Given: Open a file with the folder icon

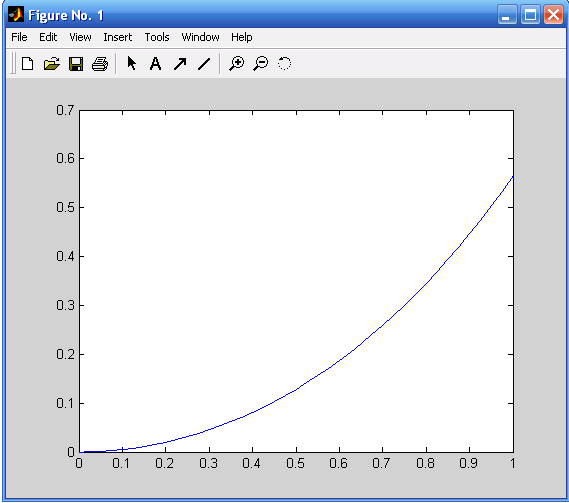Looking at the screenshot, I should point(52,64).
